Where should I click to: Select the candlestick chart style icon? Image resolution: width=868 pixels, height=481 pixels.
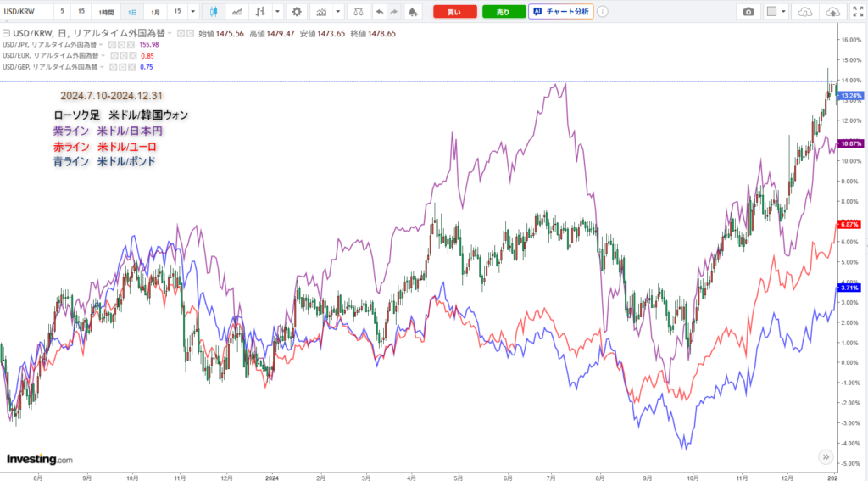213,12
